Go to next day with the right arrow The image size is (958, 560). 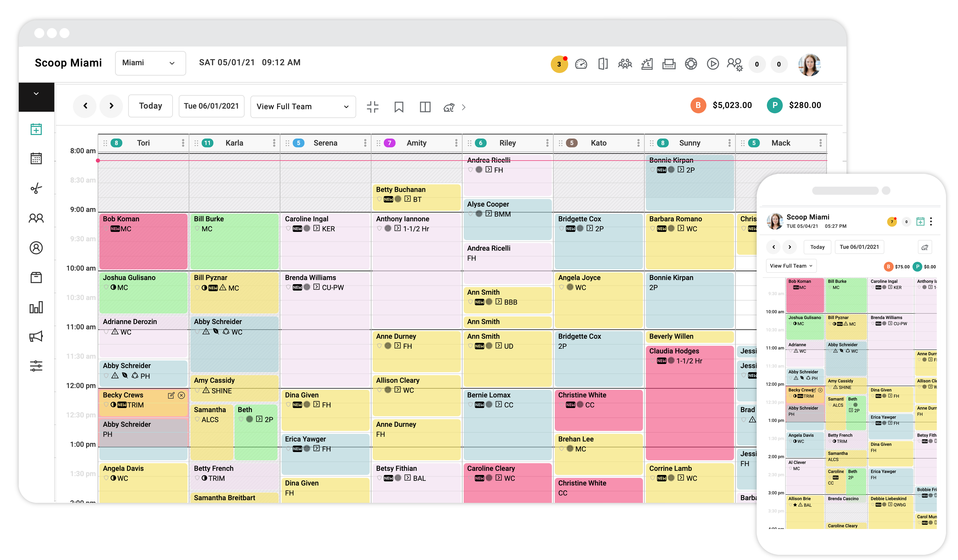(x=111, y=106)
